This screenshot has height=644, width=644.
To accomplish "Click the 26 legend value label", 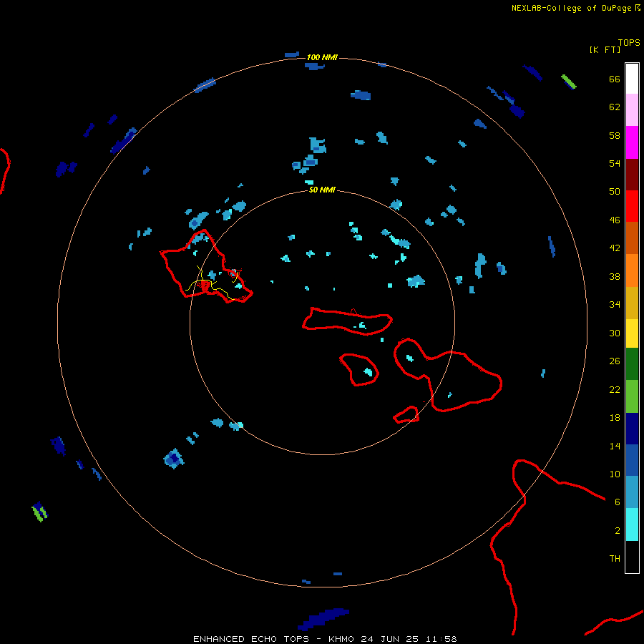I will tap(615, 361).
